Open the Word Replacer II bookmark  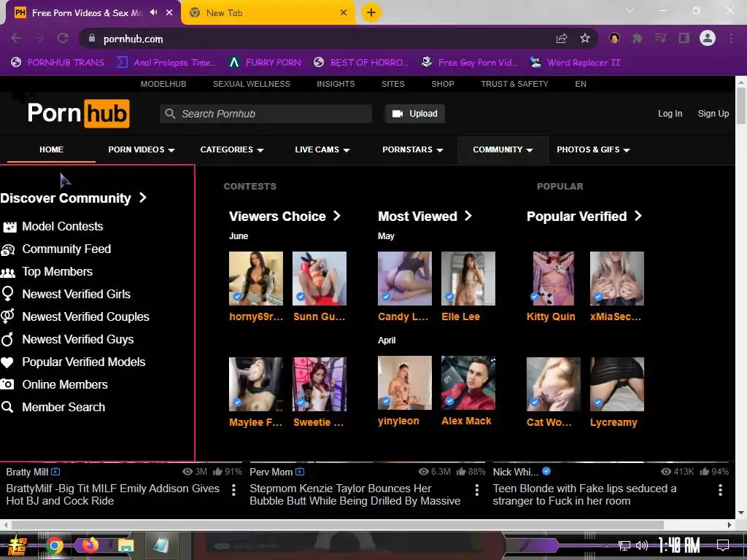[x=576, y=63]
